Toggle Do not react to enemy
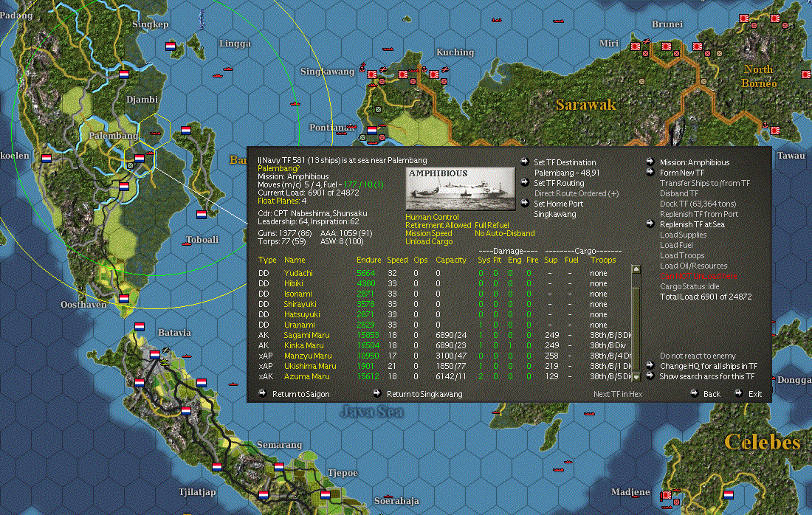The image size is (812, 515). point(698,356)
